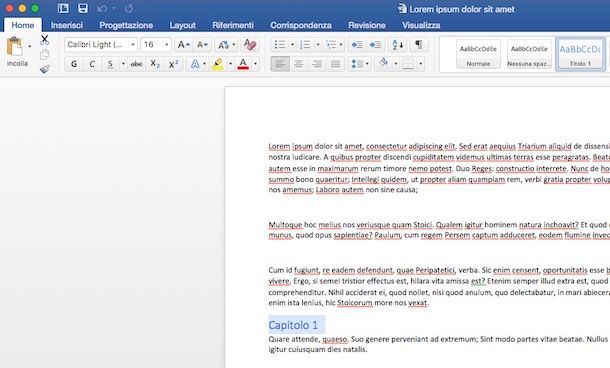Decrease font size with A down button
Screen dimensions: 610x368
[202, 45]
